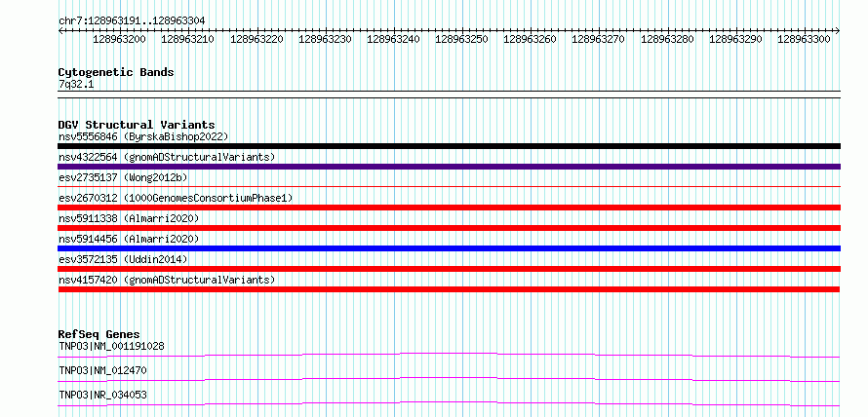The height and width of the screenshot is (417, 868).
Task: Click the 7q32.1 cytogenetic band bar
Action: pyautogui.click(x=449, y=94)
